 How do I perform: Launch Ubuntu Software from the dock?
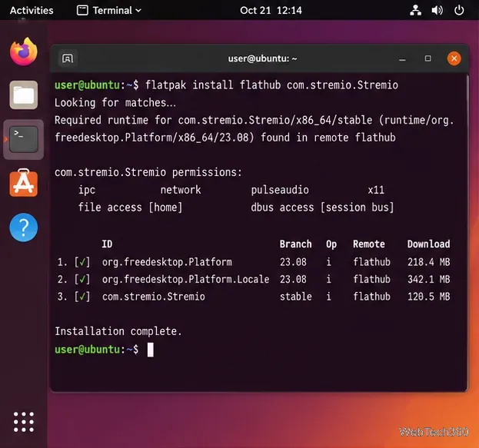[x=24, y=183]
